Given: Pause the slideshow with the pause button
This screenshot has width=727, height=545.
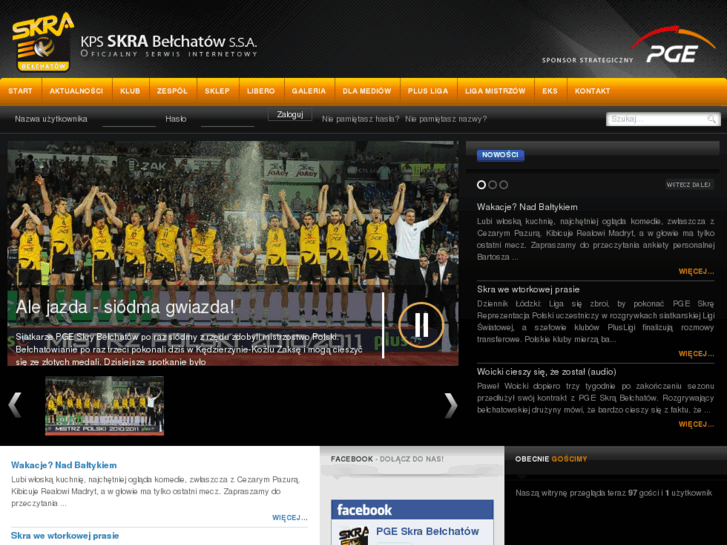Looking at the screenshot, I should pyautogui.click(x=421, y=325).
